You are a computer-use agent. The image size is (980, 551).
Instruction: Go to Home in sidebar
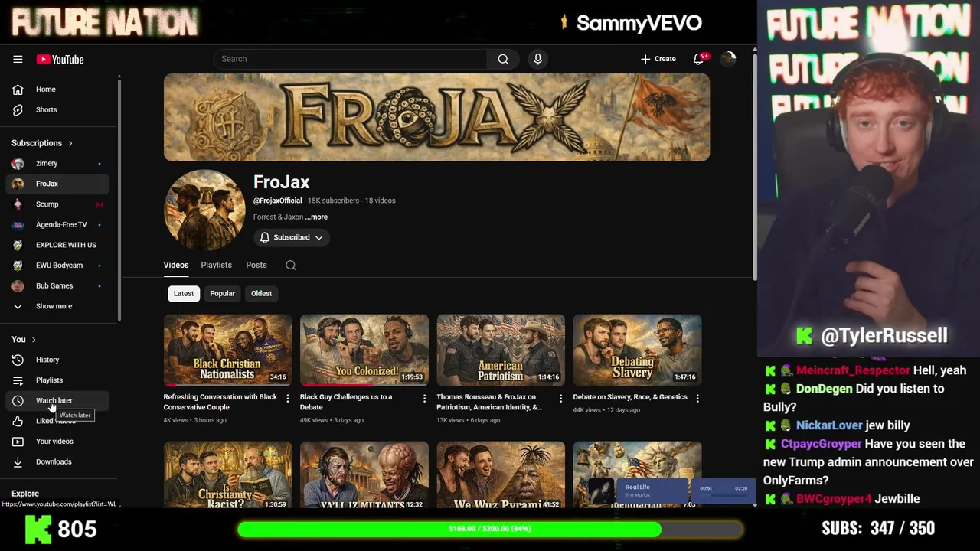(x=58, y=90)
